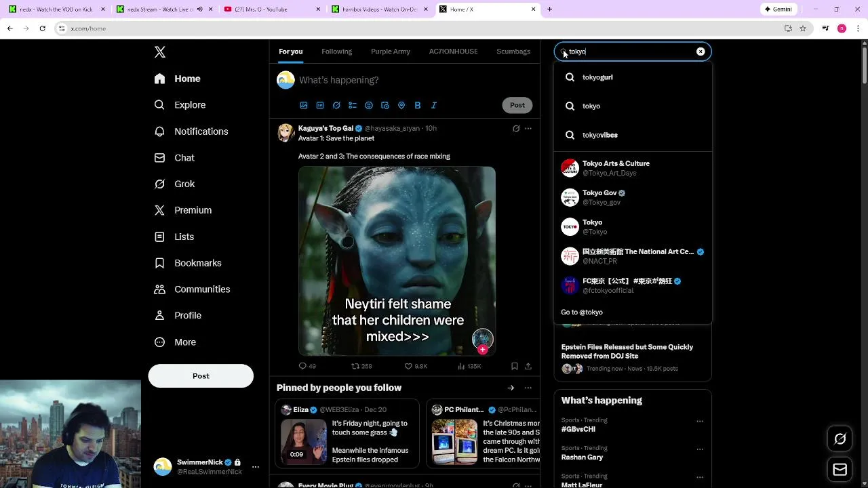Toggle italic text in composer

coord(434,106)
